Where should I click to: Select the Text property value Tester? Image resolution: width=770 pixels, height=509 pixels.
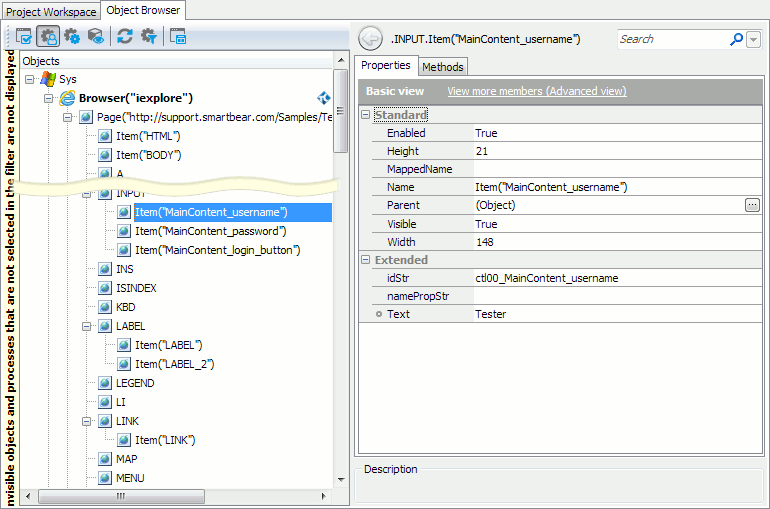(491, 314)
